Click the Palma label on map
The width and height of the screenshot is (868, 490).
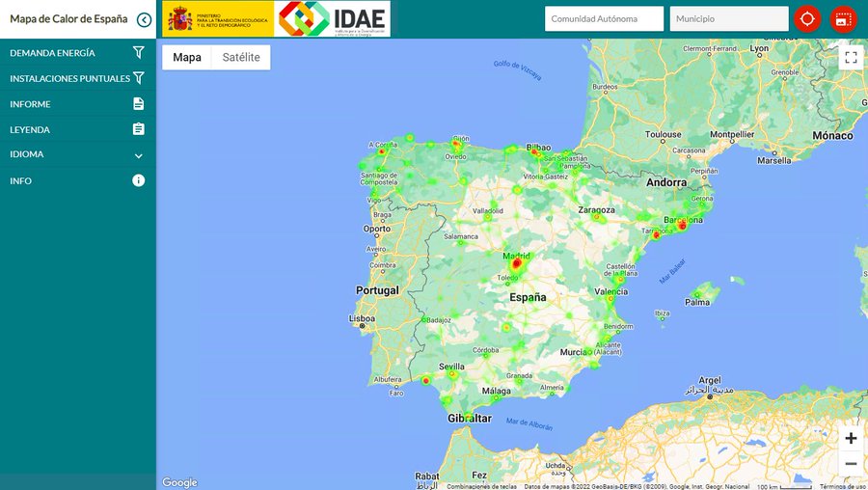click(x=697, y=302)
